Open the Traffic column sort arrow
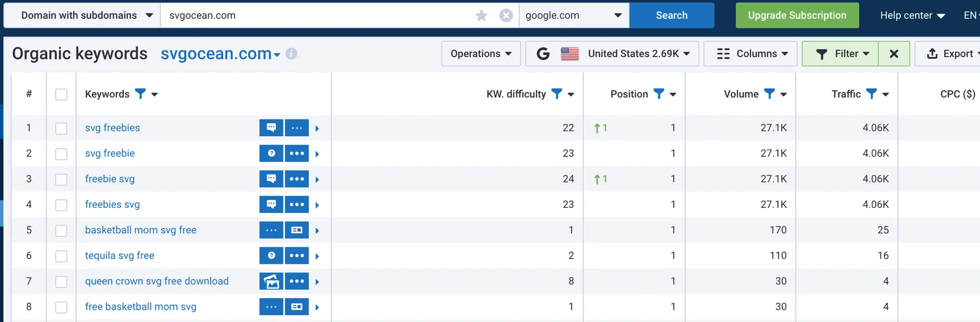The width and height of the screenshot is (980, 322). 886,94
